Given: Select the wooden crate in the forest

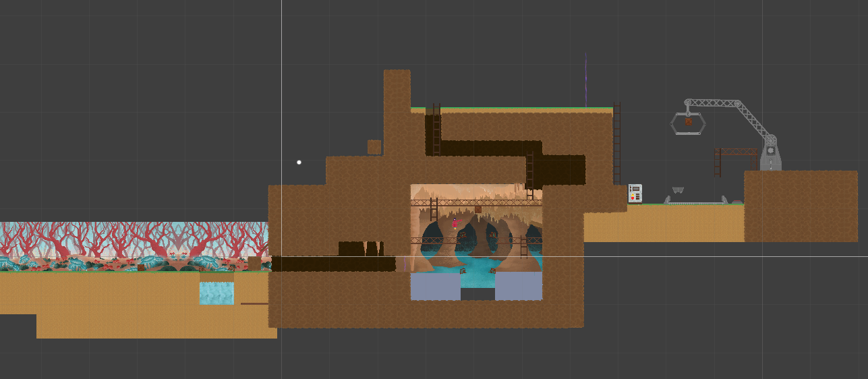Looking at the screenshot, I should [x=141, y=268].
